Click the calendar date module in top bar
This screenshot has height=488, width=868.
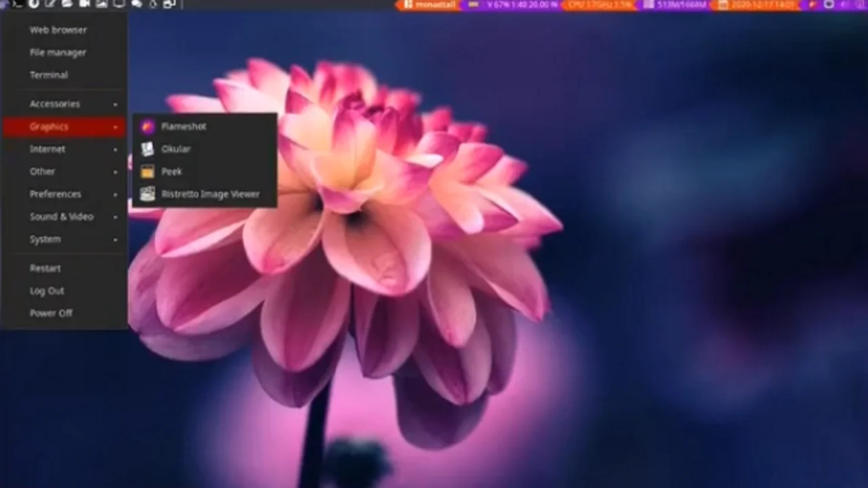point(757,5)
